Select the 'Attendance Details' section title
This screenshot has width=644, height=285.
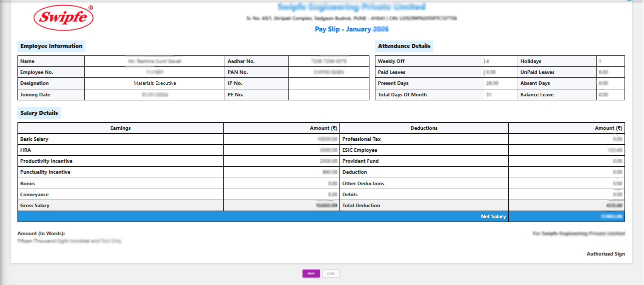pos(404,46)
